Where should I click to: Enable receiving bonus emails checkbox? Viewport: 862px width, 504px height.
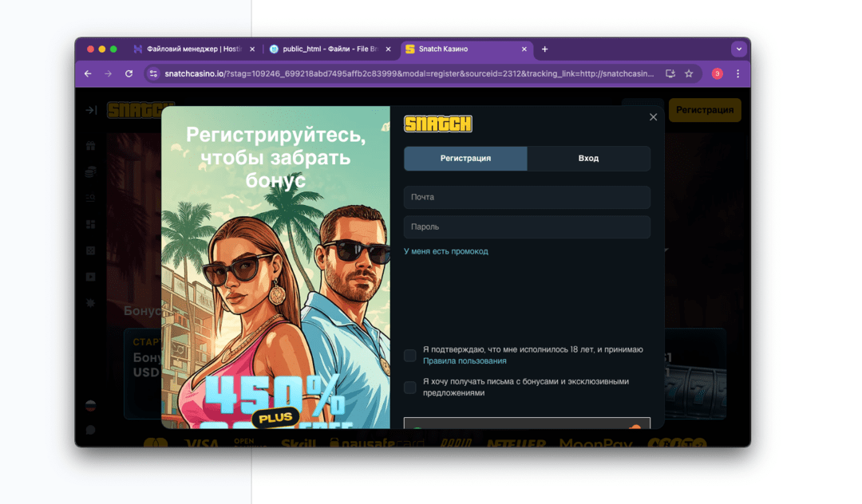411,387
